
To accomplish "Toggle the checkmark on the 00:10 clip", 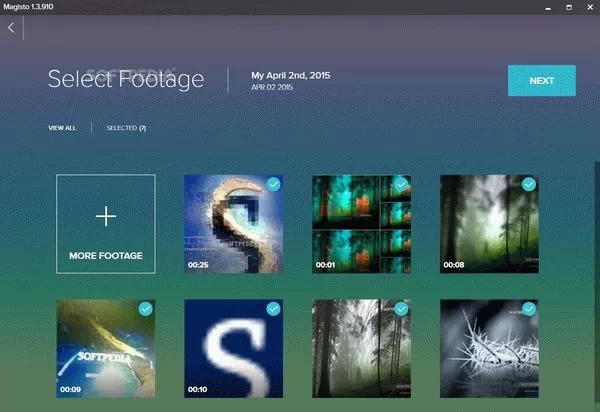I will coord(273,309).
